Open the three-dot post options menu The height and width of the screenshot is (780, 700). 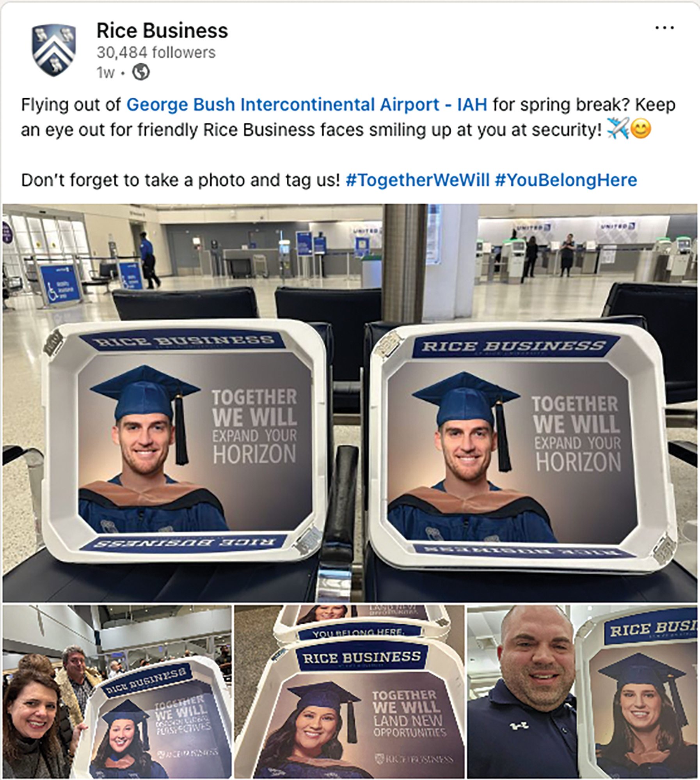coord(664,28)
